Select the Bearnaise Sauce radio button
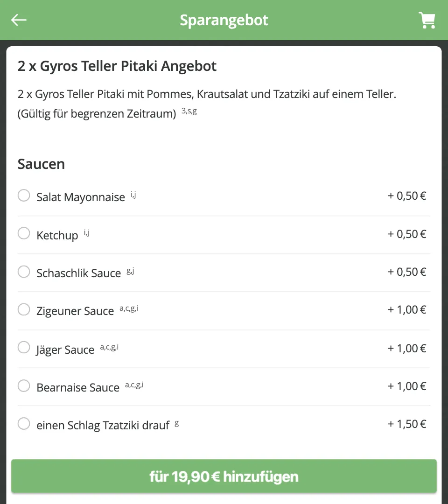This screenshot has height=504, width=448. (x=24, y=386)
